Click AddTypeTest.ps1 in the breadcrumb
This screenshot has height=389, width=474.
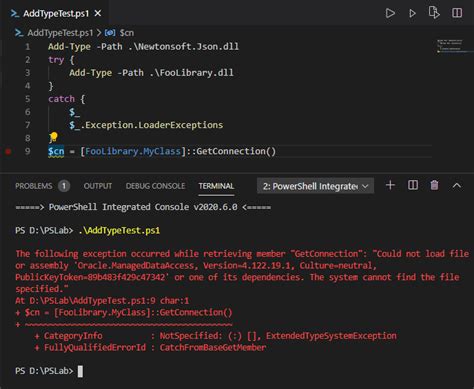60,33
